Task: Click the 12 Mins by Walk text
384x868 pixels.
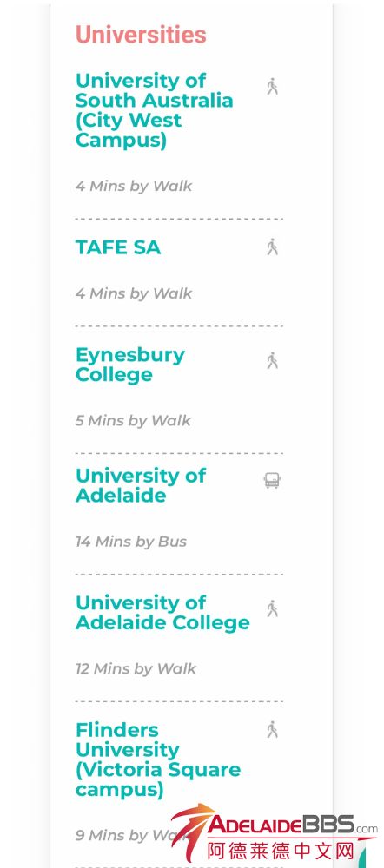Action: tap(136, 668)
